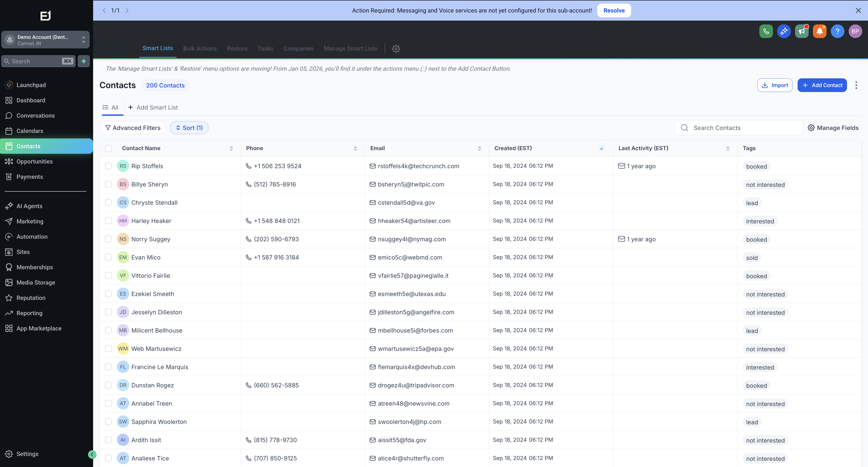Select the checkbox for Evan Mico
The width and height of the screenshot is (868, 467).
click(x=108, y=257)
